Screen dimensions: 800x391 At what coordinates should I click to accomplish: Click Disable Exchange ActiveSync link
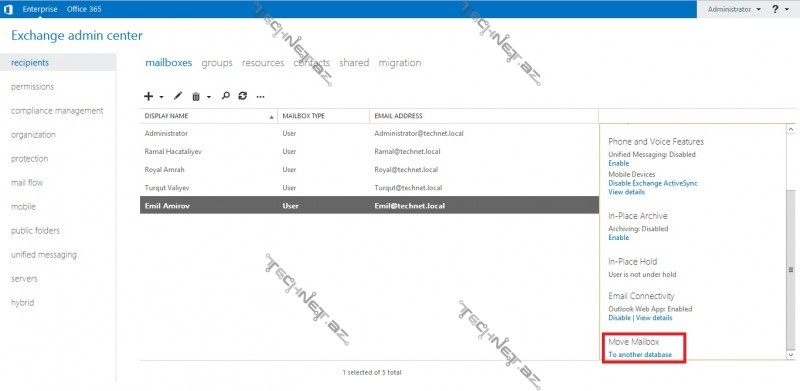point(653,183)
